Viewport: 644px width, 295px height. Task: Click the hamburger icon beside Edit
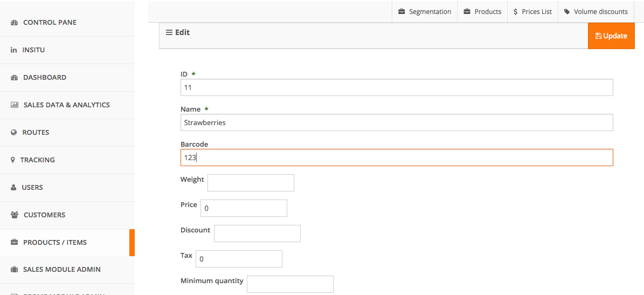(x=169, y=33)
